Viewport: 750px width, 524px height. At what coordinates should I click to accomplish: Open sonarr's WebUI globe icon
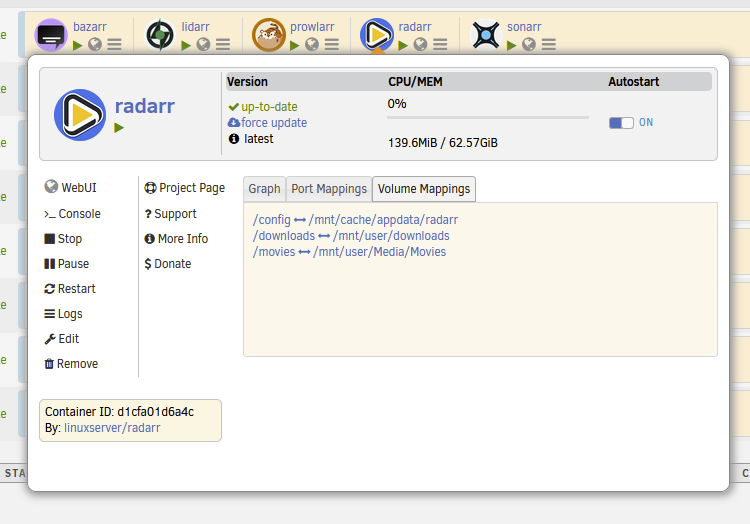[x=529, y=44]
